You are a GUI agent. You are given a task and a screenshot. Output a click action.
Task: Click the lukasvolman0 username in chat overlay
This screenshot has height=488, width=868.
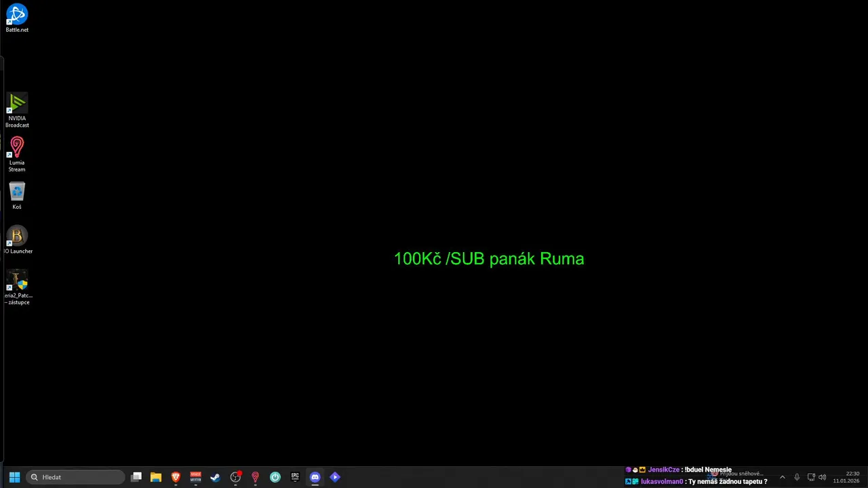(662, 481)
